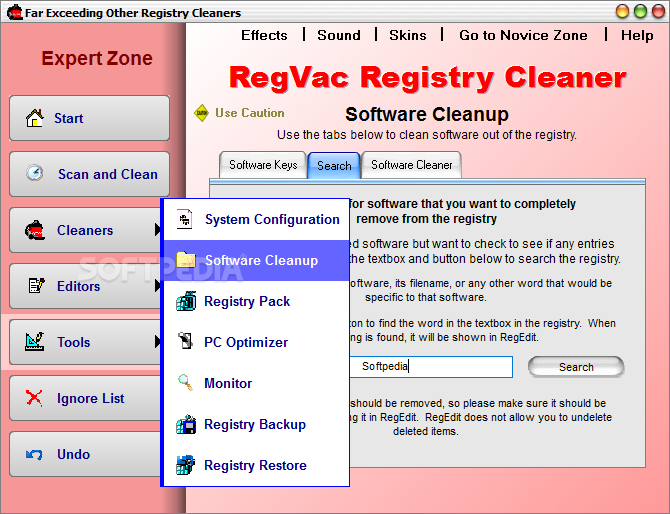
Task: Choose Registry Restore menu entry
Action: point(257,465)
